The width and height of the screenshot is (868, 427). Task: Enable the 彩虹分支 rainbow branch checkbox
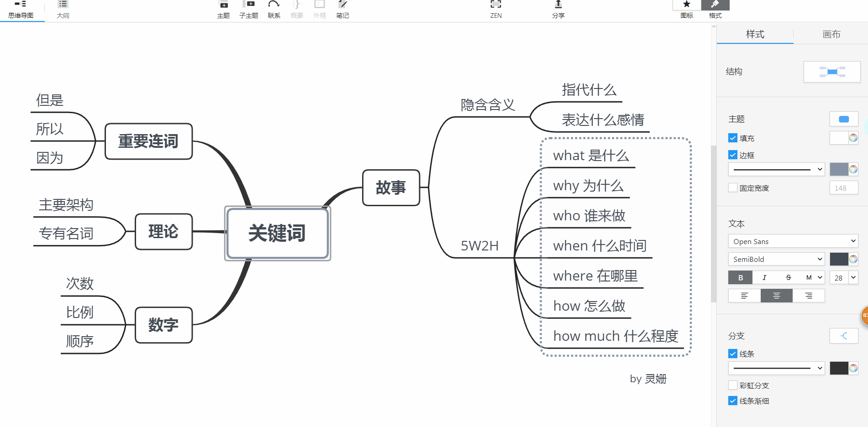click(x=733, y=385)
